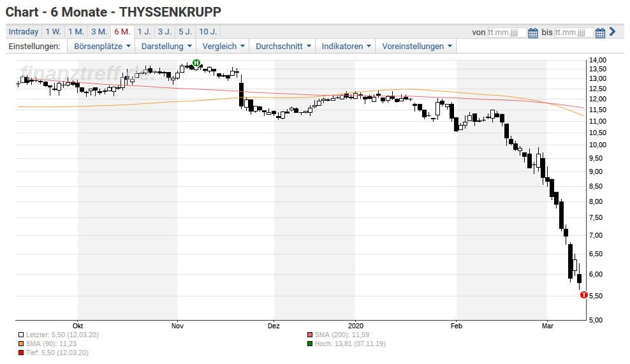This screenshot has height=364, width=630.
Task: Click the 'Okt' x-axis label
Action: click(x=78, y=326)
